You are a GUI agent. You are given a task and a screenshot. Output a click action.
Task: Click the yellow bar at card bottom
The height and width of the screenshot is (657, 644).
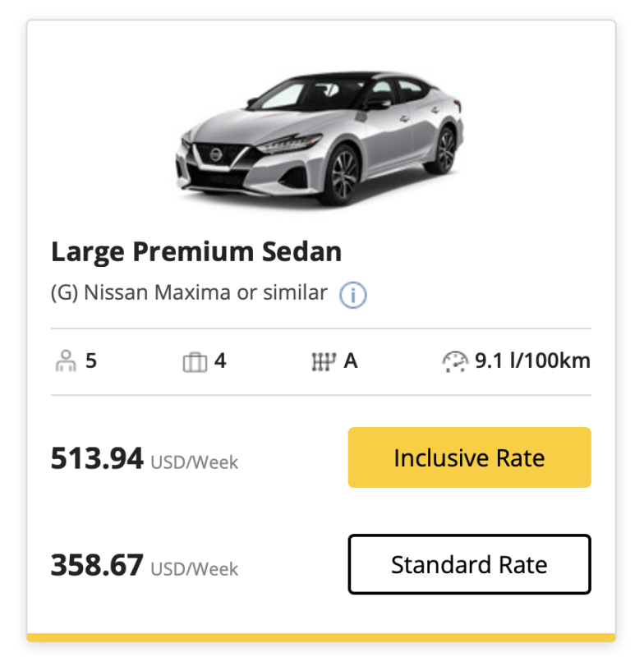coord(321,637)
